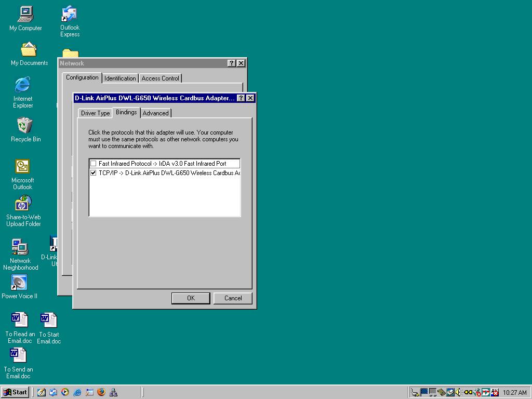Launch Internet Explorer from quick launch
This screenshot has width=532, height=399.
point(77,392)
